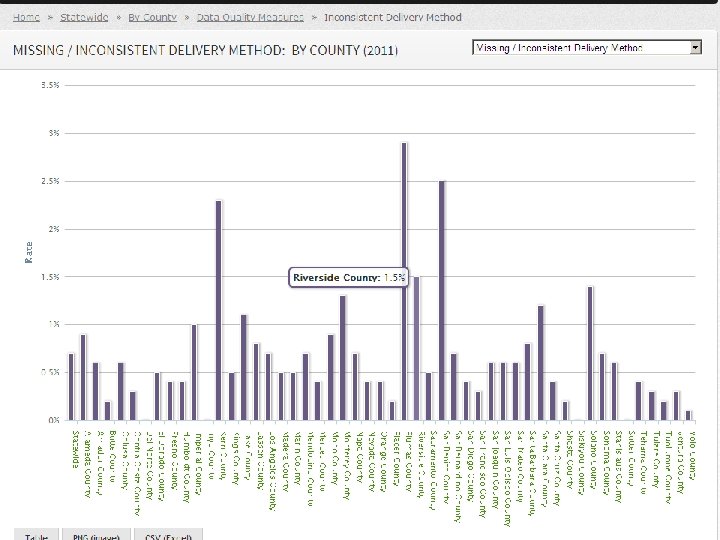This screenshot has width=720, height=540.
Task: Click the 'Inconsistent Delivery Method' breadcrumb text
Action: click(x=393, y=17)
